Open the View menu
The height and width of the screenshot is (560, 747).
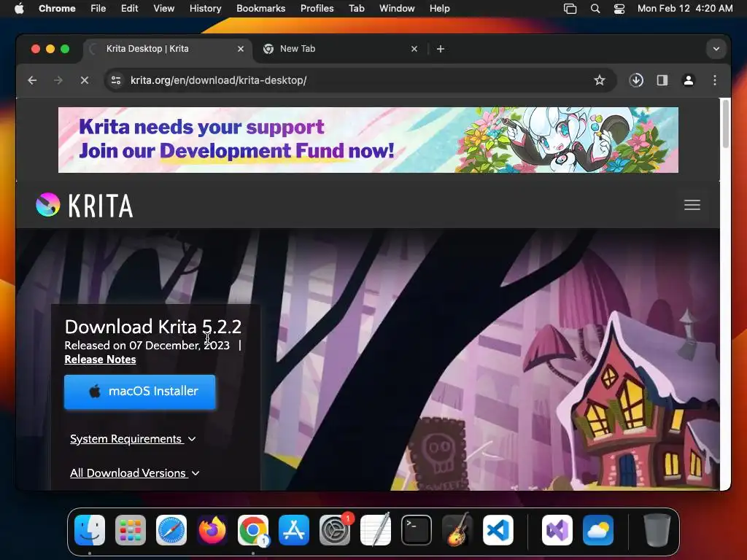tap(164, 9)
